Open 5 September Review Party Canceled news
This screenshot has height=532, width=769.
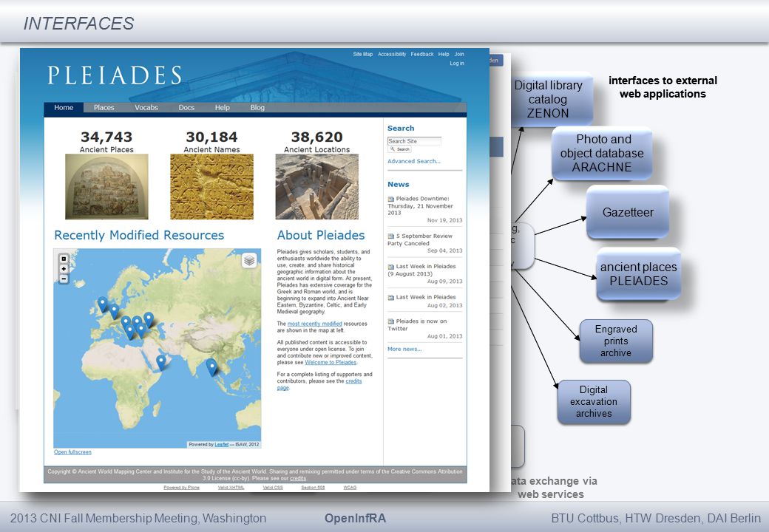click(420, 239)
